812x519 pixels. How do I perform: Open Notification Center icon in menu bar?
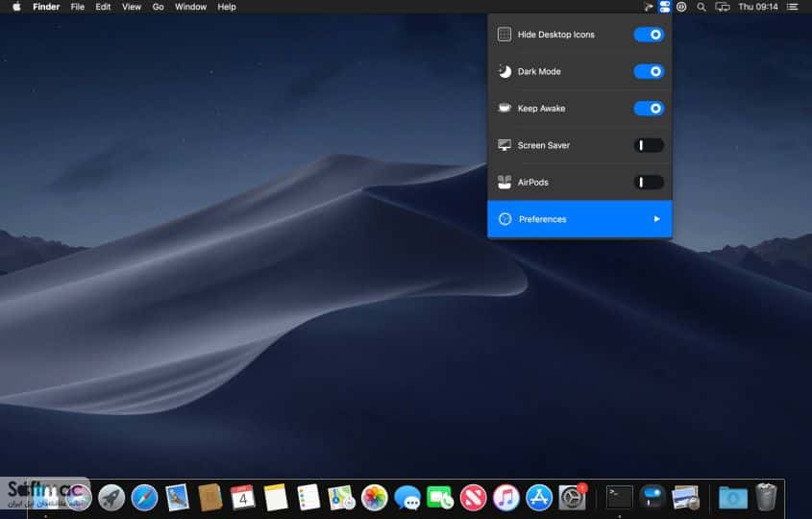click(x=793, y=7)
